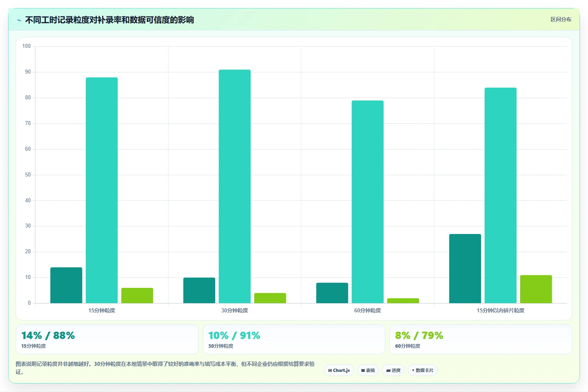Open the 8% / 79% stat card
Viewport: 588px width, 392px height.
coord(481,339)
